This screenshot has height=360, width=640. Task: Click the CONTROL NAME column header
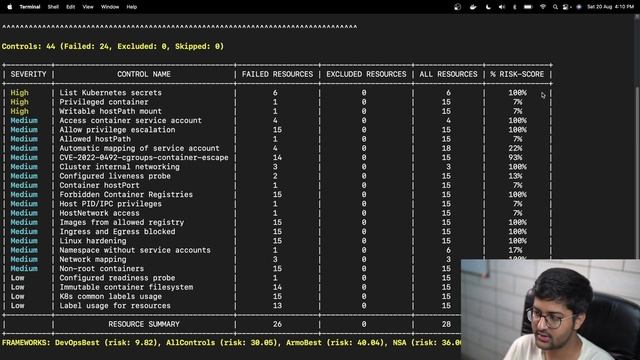point(144,74)
